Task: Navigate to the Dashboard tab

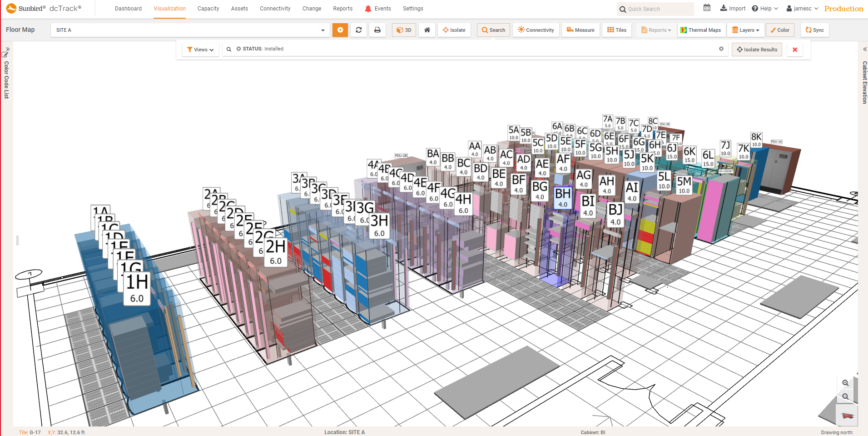Action: pos(128,8)
